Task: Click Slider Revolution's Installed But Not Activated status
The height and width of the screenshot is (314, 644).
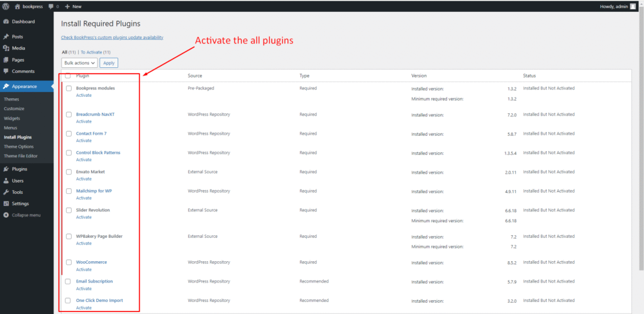Action: coord(548,210)
